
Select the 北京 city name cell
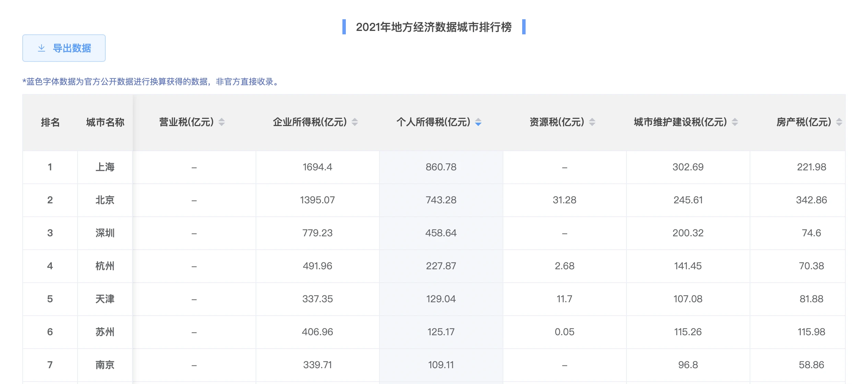coord(105,200)
